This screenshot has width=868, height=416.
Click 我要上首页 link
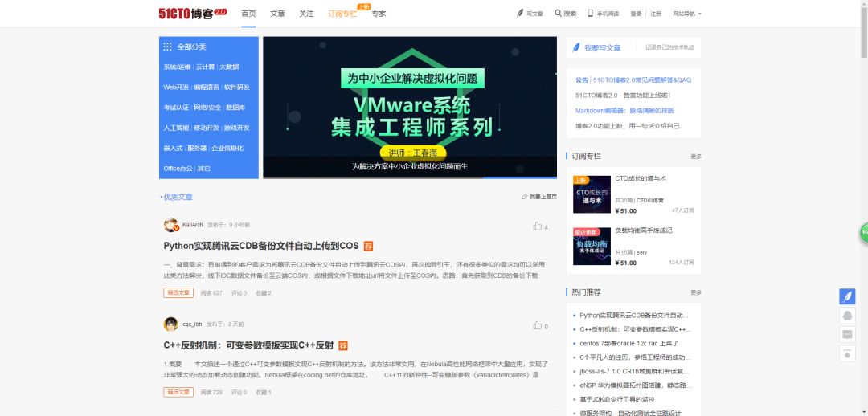tap(543, 197)
